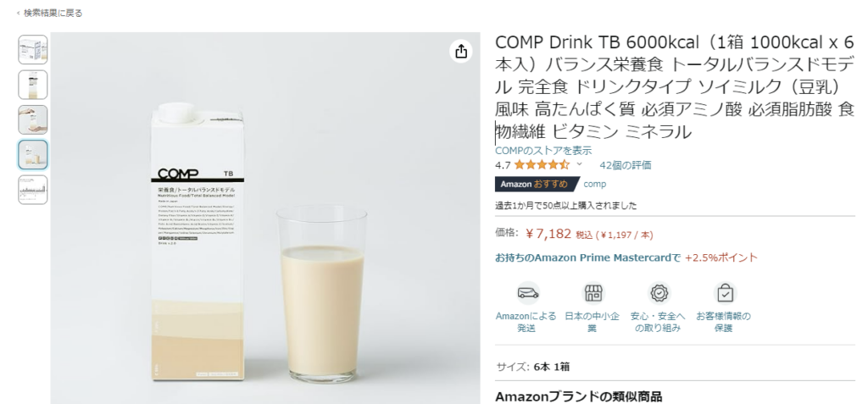Select the highlighted fourth thumbnail
868x404 pixels.
(33, 155)
